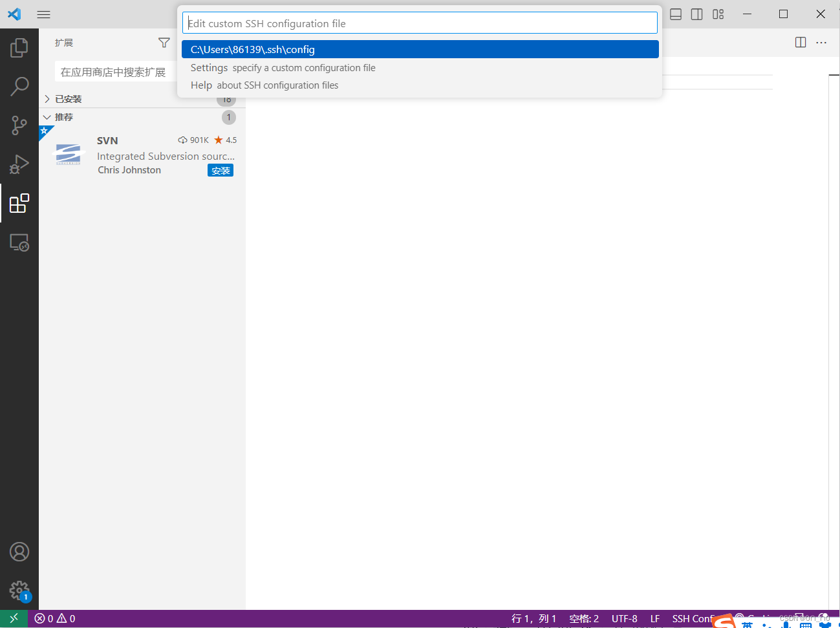Open the Search view in activity bar
The image size is (840, 628).
(x=19, y=86)
